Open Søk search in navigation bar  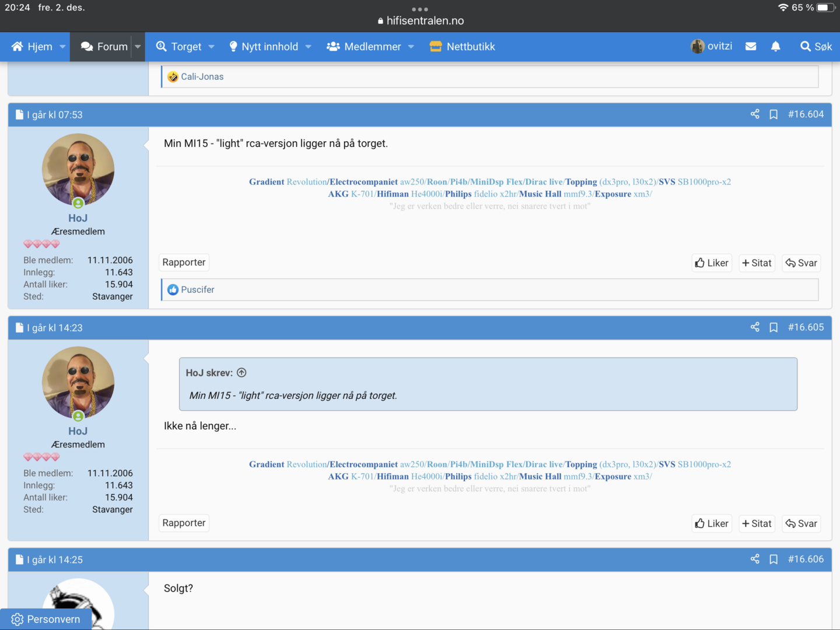point(816,47)
